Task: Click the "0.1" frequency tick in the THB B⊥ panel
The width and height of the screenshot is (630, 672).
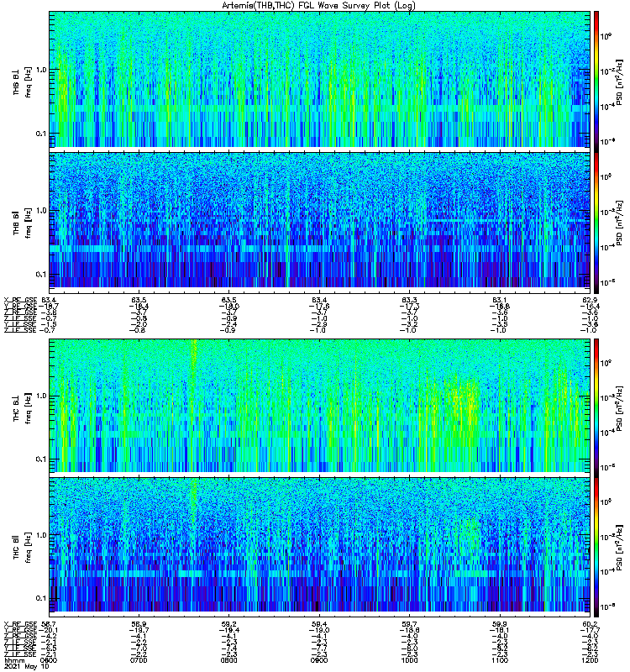Action: (41, 134)
